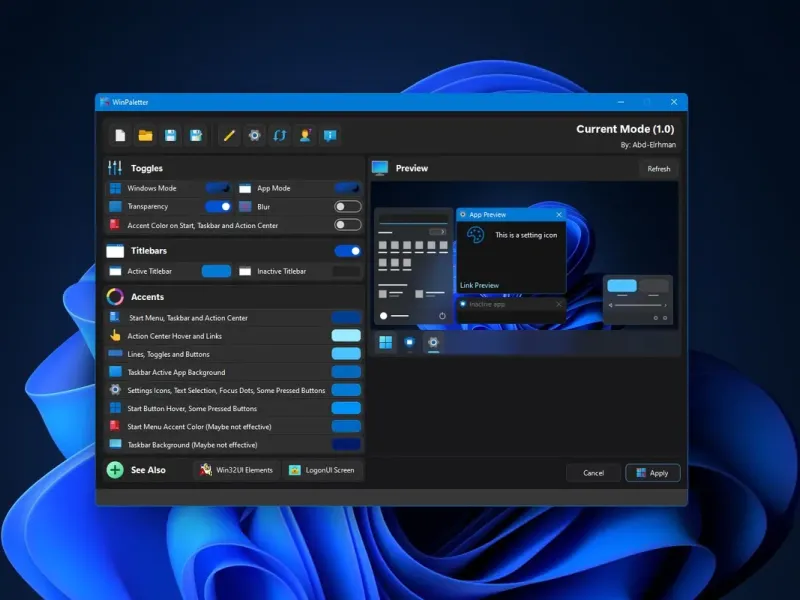This screenshot has width=800, height=600.
Task: Toggle the App Mode switch
Action: pyautogui.click(x=347, y=188)
